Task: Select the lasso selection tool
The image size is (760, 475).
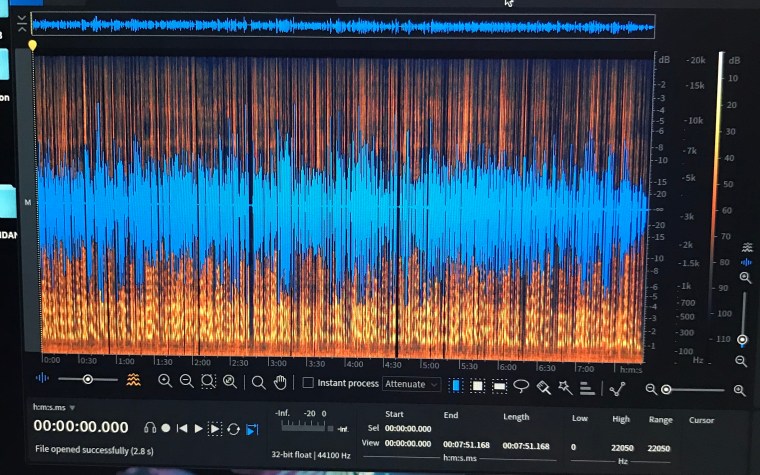Action: click(x=521, y=386)
